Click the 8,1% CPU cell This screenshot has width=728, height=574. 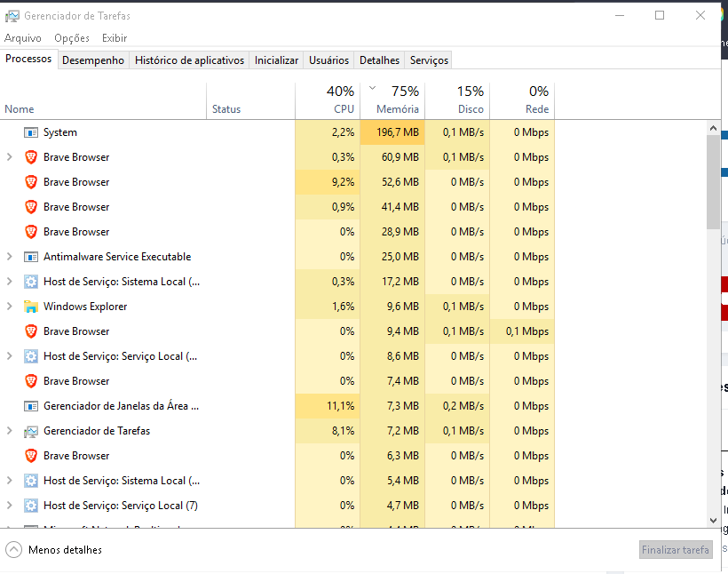click(328, 431)
